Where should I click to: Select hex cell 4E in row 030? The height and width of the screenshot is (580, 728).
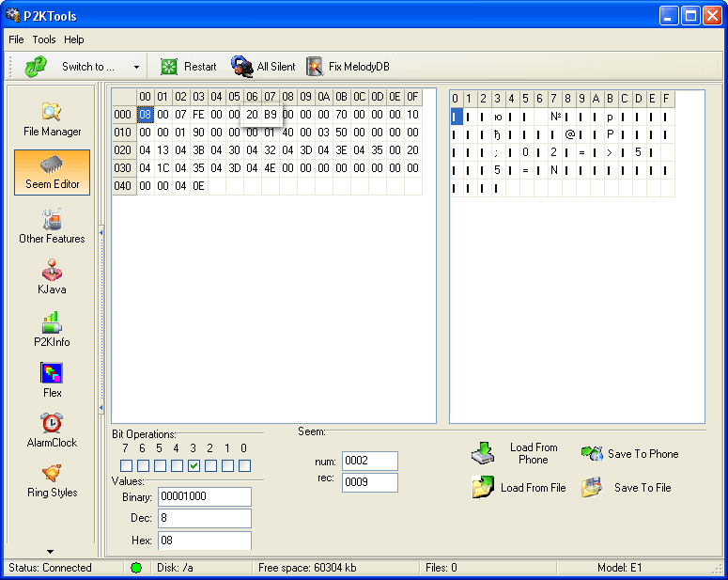[271, 167]
